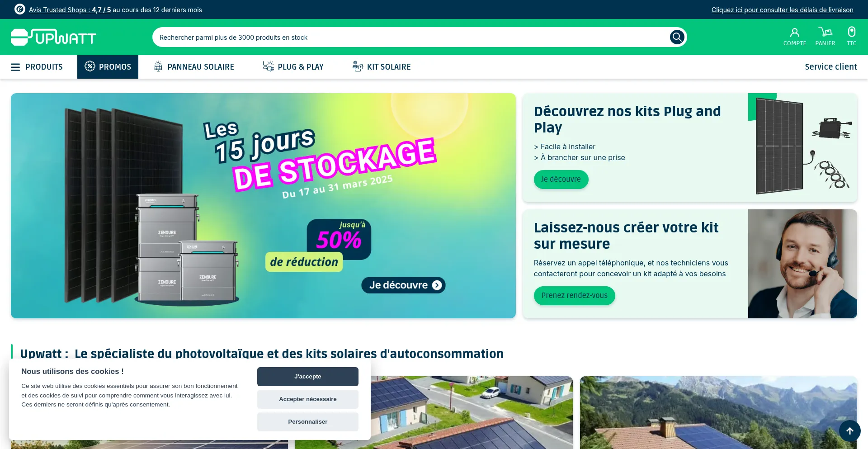Click the Service client link

pyautogui.click(x=831, y=67)
